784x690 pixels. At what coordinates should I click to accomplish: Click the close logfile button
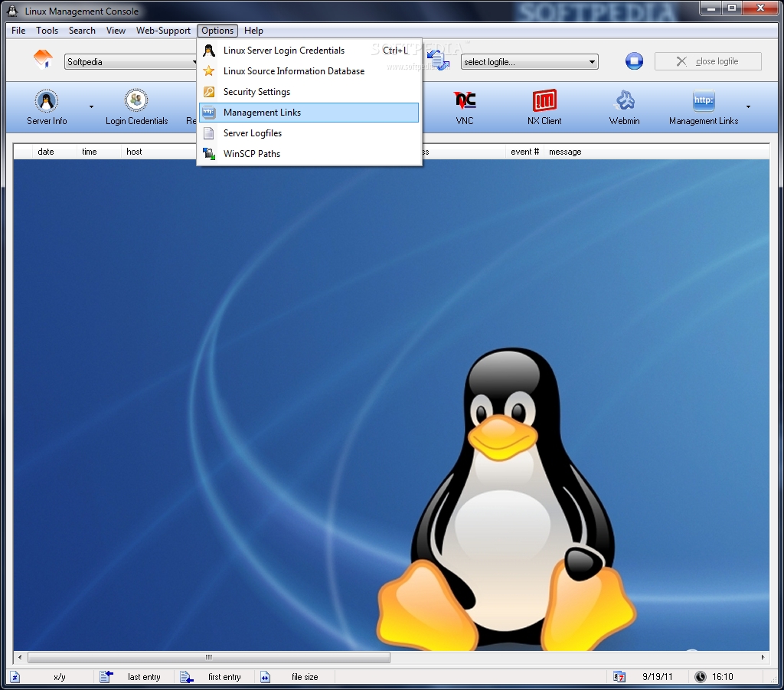(708, 61)
